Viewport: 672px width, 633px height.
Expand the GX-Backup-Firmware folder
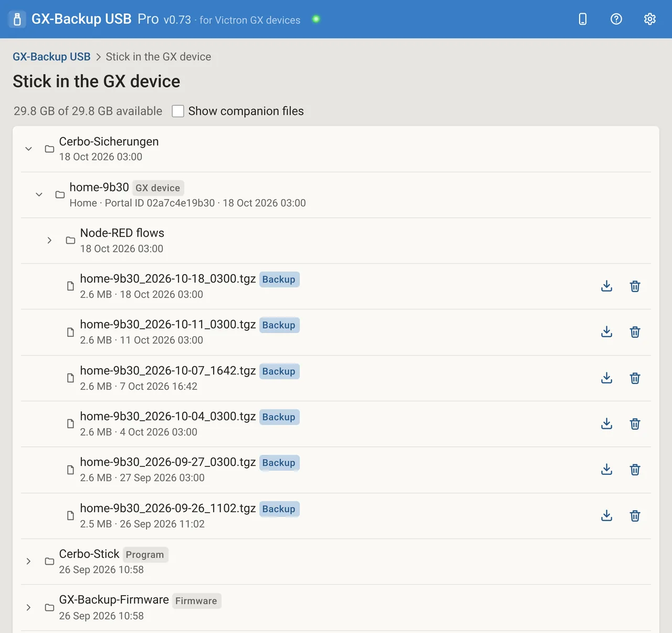(x=29, y=607)
